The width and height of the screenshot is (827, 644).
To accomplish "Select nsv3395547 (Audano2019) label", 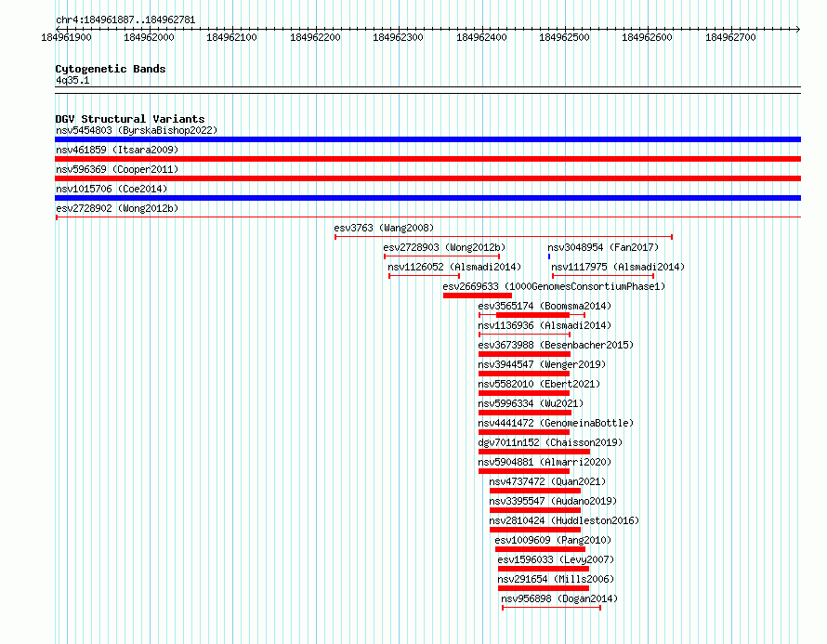I will [x=553, y=501].
